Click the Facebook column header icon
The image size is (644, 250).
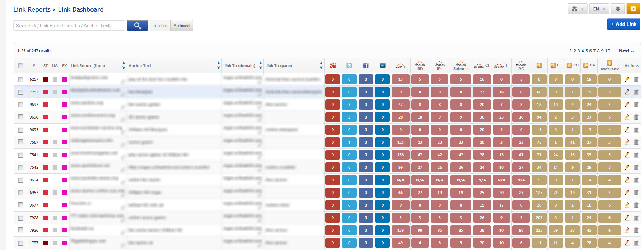pos(366,65)
